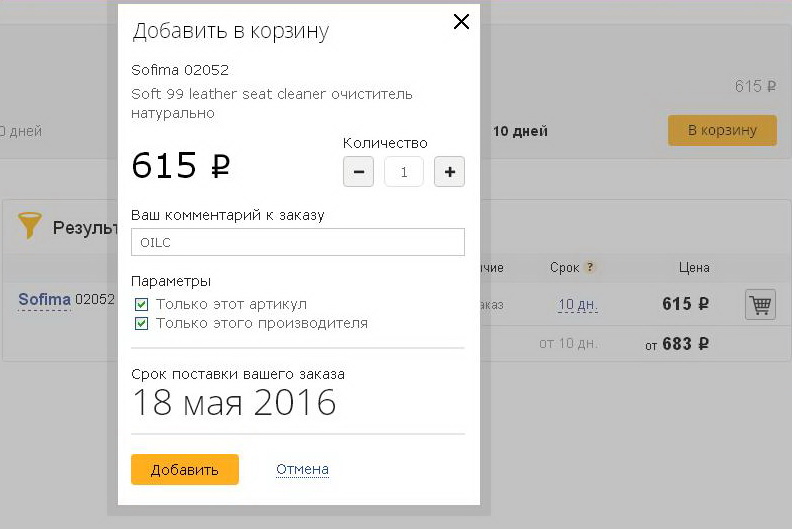
Task: Increase quantity with the plus button
Action: click(x=450, y=172)
